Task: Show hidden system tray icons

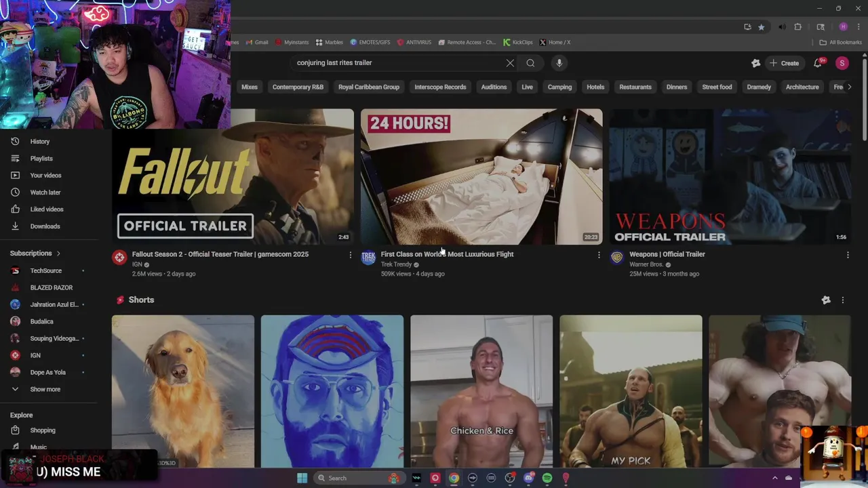Action: click(775, 478)
